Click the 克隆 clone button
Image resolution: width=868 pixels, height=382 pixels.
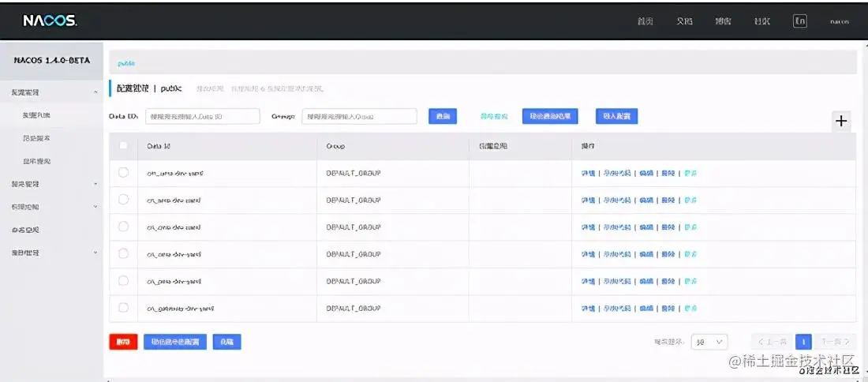(x=227, y=342)
